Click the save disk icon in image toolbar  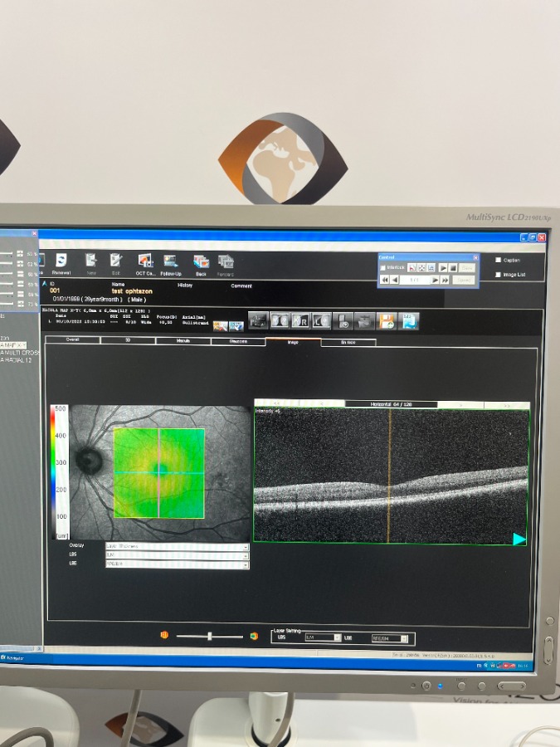click(387, 321)
